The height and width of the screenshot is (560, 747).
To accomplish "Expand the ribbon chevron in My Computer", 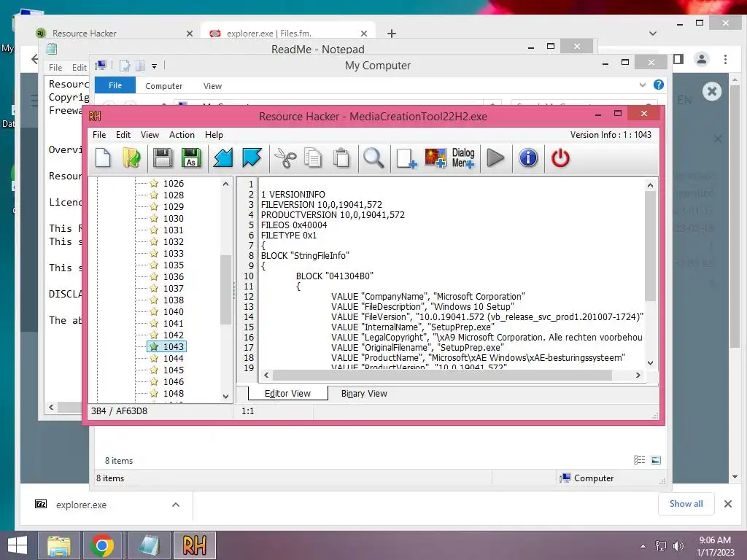I will click(642, 85).
